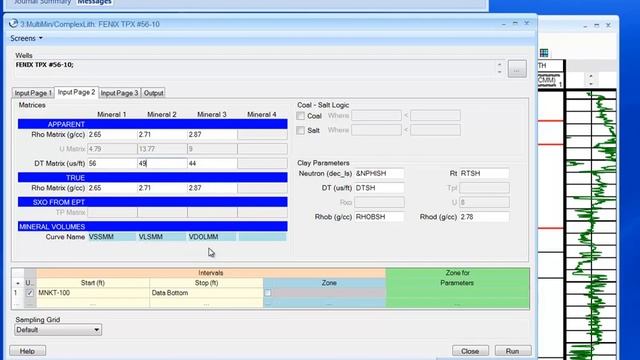Switch to Input Page 3 tab
The image size is (640, 360).
[x=119, y=93]
